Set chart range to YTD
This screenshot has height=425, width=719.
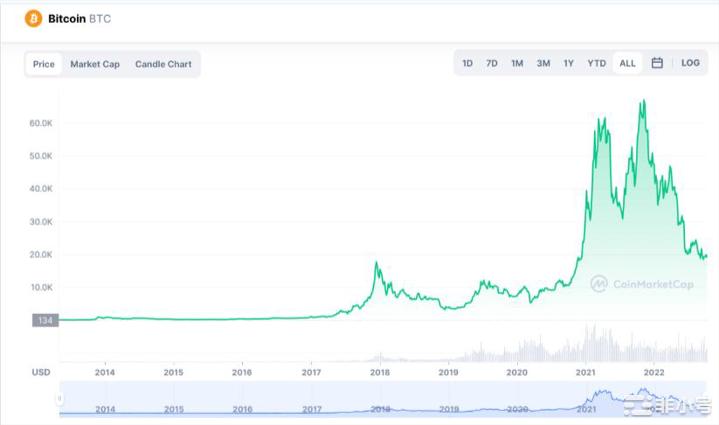coord(596,63)
